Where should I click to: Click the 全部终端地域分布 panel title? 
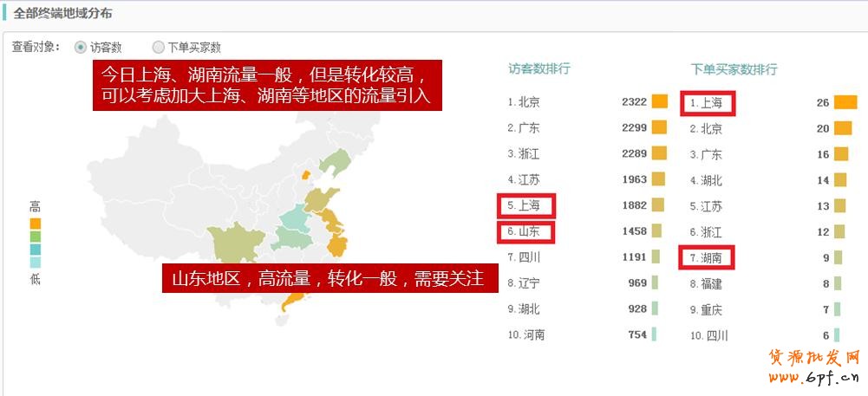(x=62, y=14)
